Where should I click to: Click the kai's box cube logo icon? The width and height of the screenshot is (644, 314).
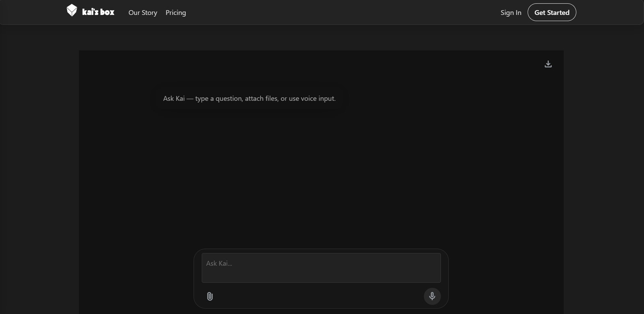(72, 10)
